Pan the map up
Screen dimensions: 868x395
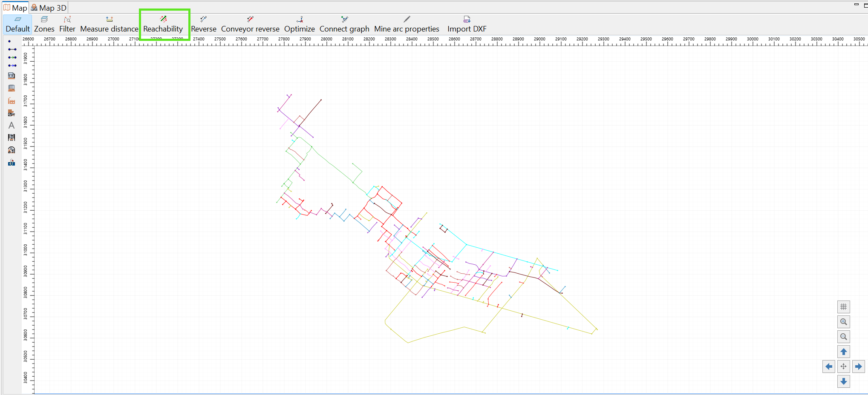click(843, 352)
